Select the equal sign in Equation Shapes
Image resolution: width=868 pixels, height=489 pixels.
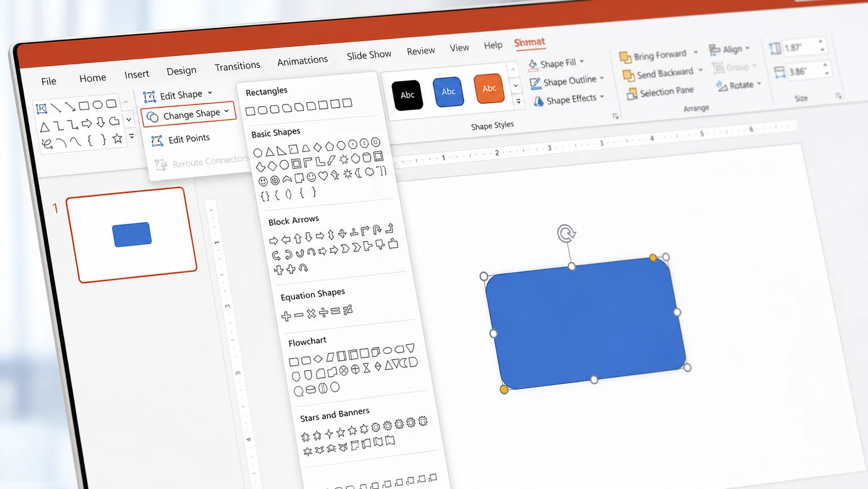[x=335, y=311]
